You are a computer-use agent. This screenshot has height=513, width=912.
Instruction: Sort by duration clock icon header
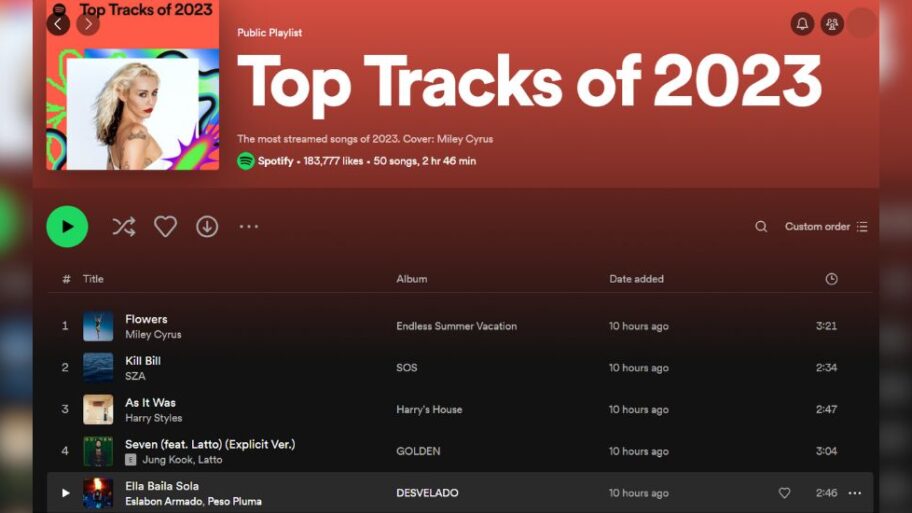[x=831, y=279]
